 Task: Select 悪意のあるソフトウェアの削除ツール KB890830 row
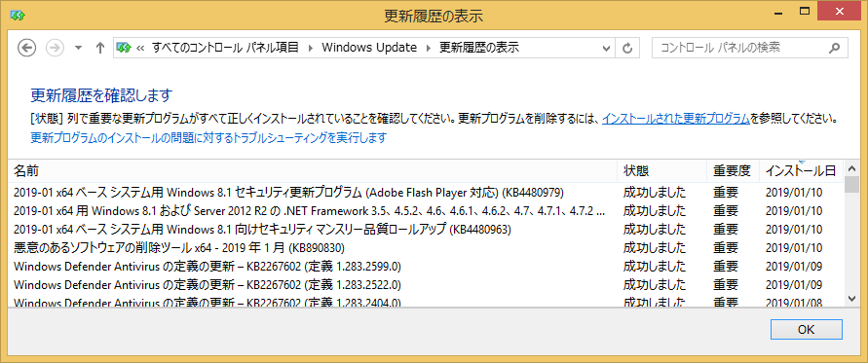(x=427, y=247)
